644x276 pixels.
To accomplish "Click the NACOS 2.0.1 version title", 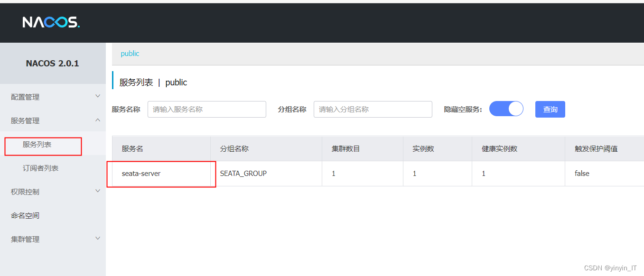I will pos(53,63).
